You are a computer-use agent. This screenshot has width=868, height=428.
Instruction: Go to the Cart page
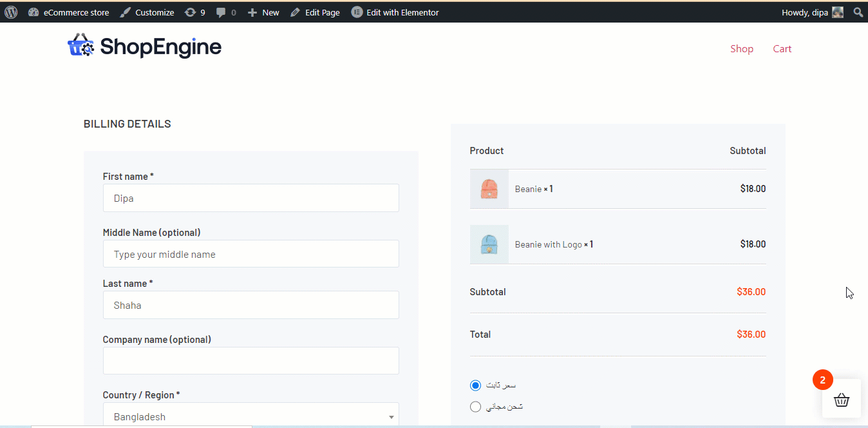(782, 49)
